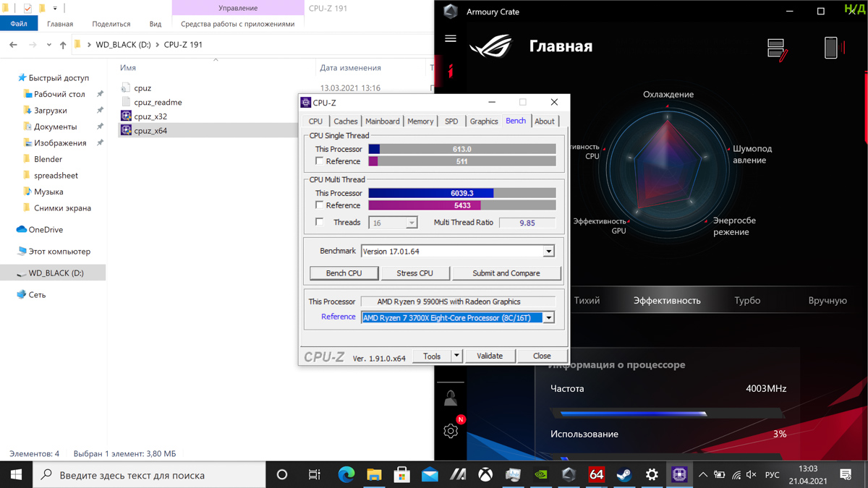Click the Armoury Crate taskbar icon

569,475
